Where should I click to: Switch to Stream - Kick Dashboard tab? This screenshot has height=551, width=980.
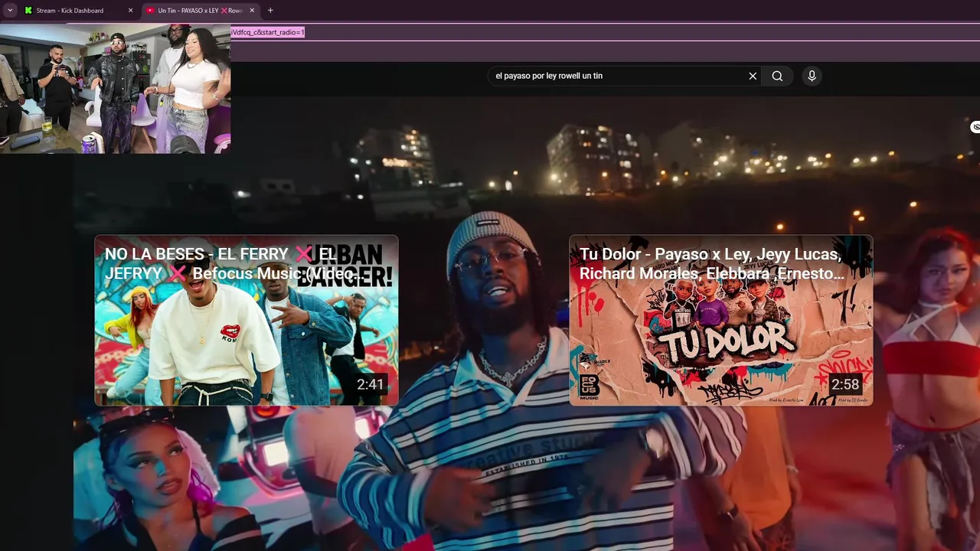click(79, 11)
